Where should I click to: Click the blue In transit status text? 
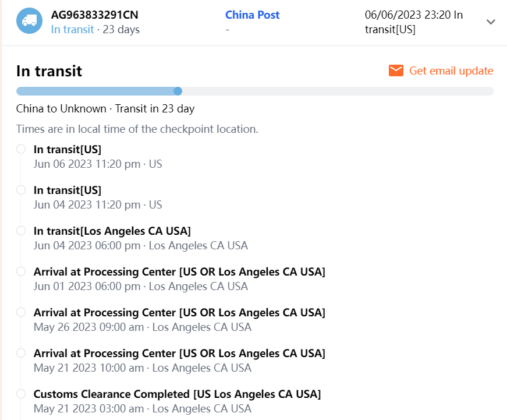click(x=72, y=29)
